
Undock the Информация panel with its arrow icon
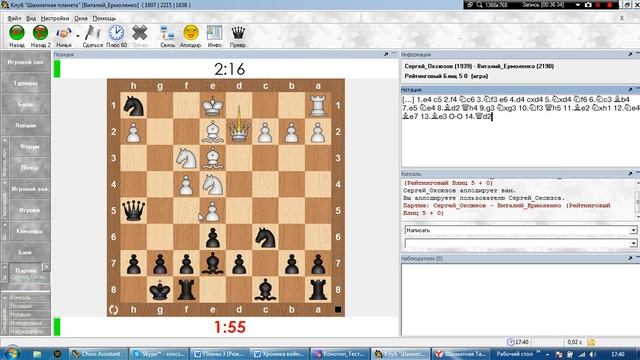click(630, 54)
